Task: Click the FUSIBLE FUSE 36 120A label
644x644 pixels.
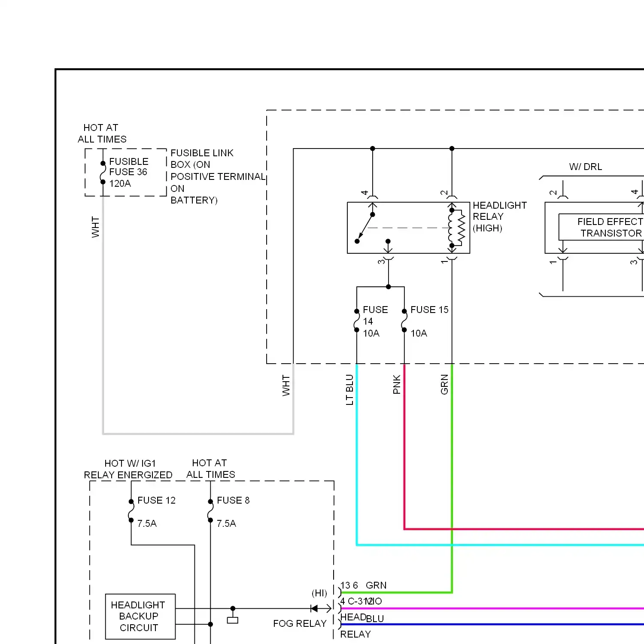Action: point(128,172)
